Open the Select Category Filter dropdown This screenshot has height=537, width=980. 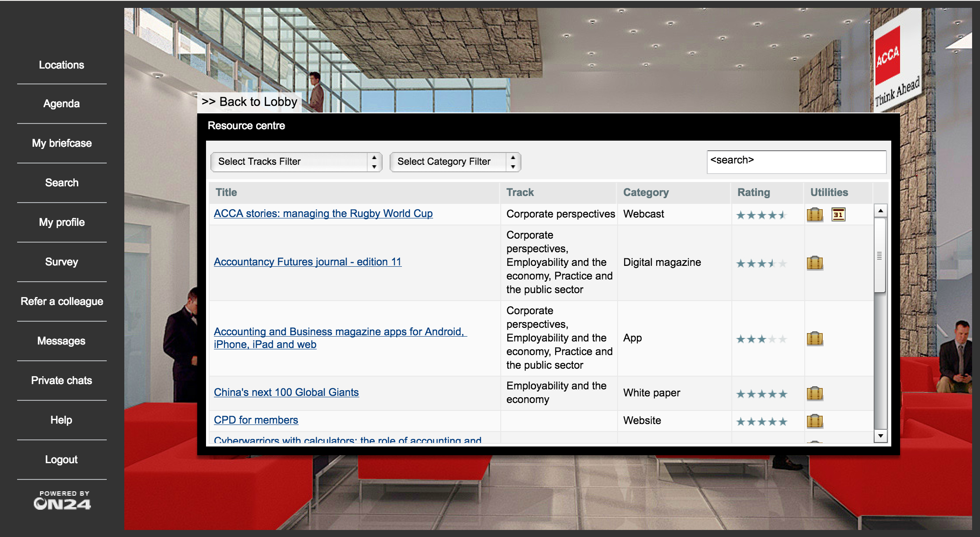[x=455, y=162]
